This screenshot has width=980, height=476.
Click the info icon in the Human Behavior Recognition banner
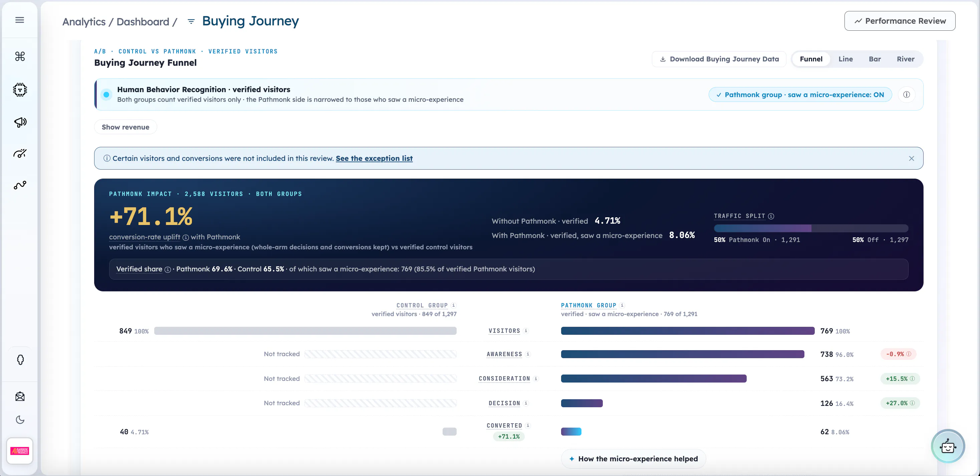(x=907, y=95)
